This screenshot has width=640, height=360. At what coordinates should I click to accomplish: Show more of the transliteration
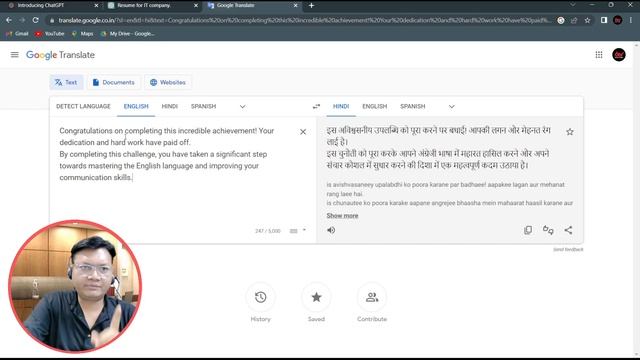point(342,216)
